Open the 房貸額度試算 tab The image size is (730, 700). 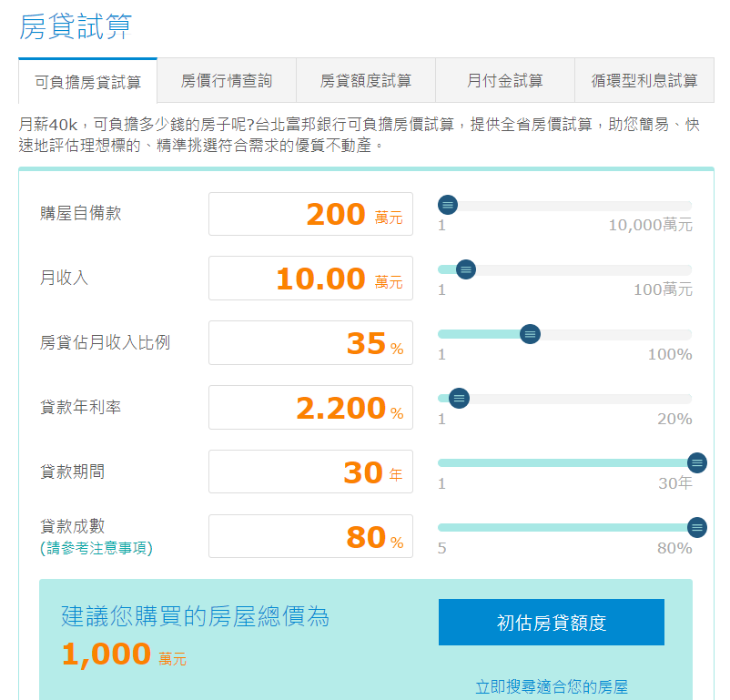(366, 81)
